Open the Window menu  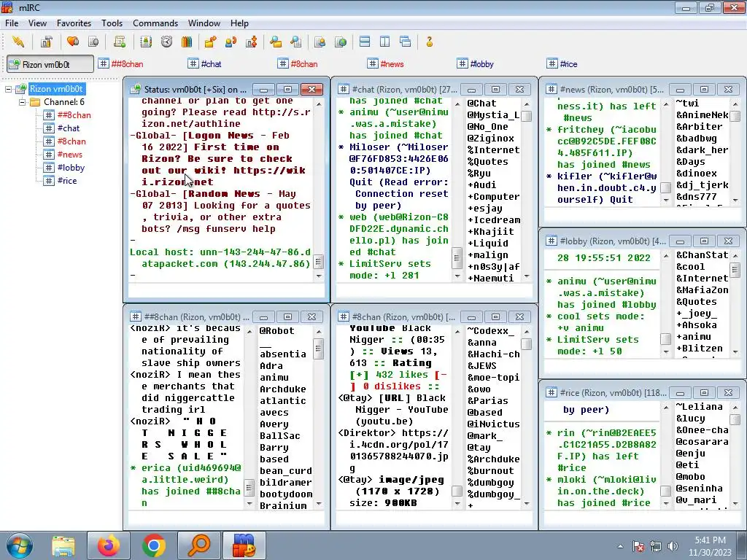204,23
